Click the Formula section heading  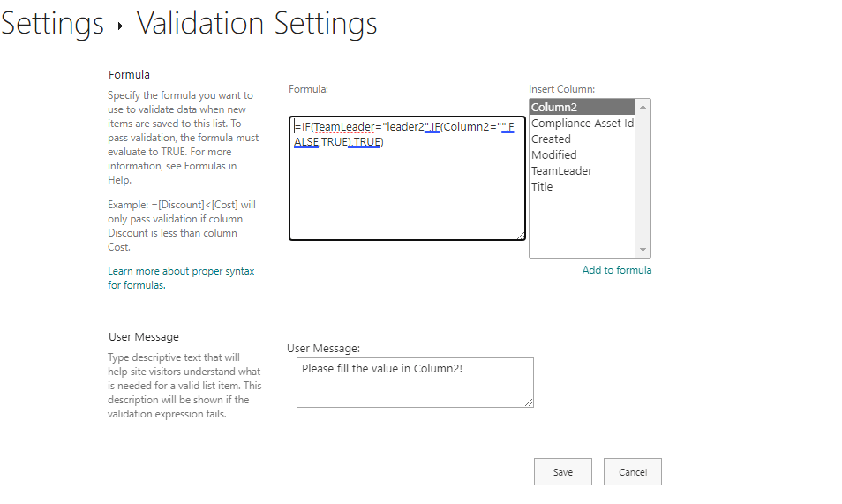129,75
